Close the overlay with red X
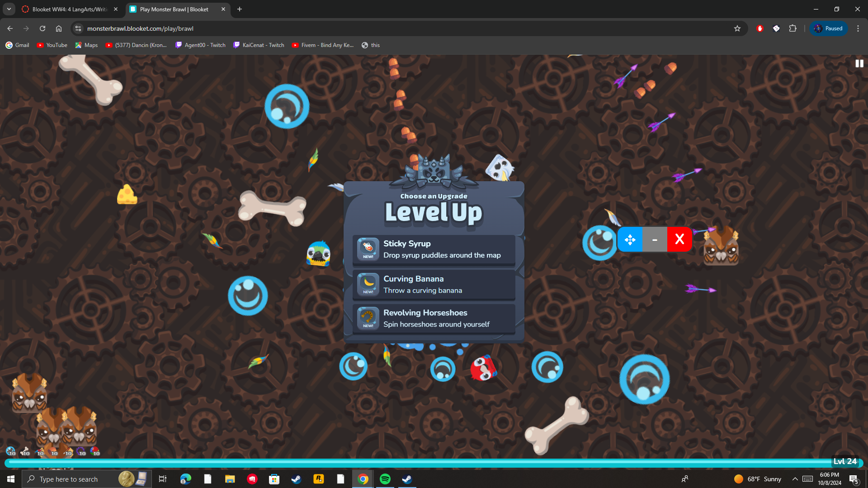This screenshot has width=868, height=488. tap(679, 239)
